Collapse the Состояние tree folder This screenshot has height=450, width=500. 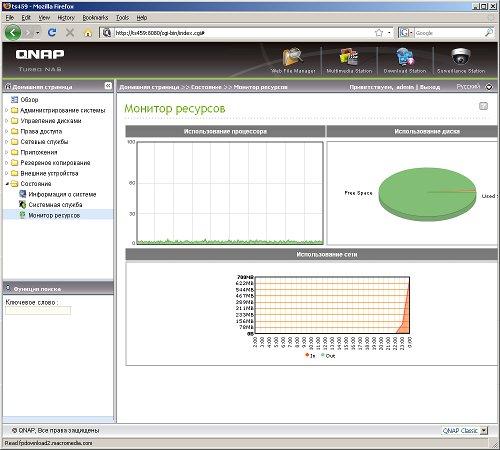pos(7,184)
